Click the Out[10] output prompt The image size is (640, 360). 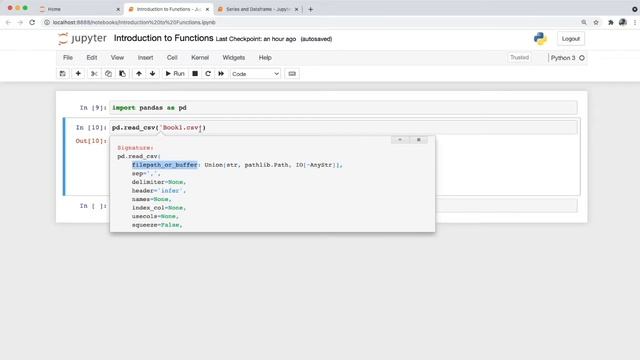(x=91, y=141)
